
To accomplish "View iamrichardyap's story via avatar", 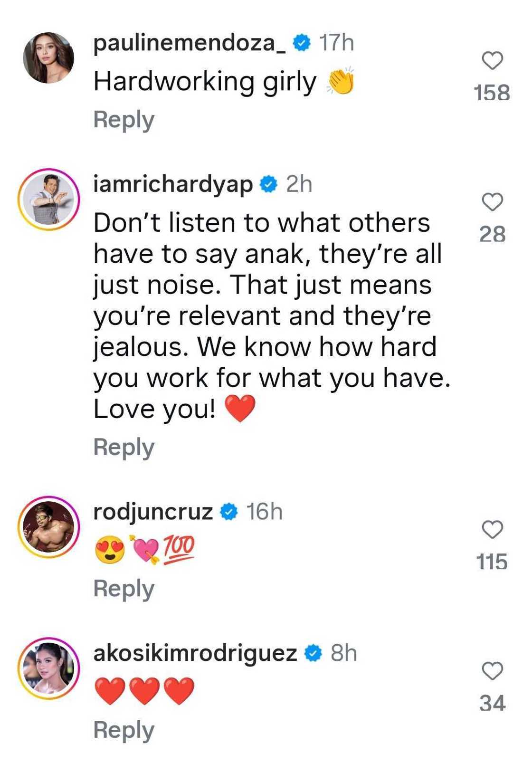I will [48, 199].
